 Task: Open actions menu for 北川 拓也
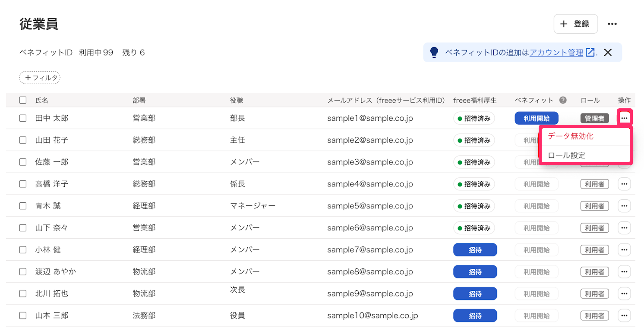coord(624,294)
